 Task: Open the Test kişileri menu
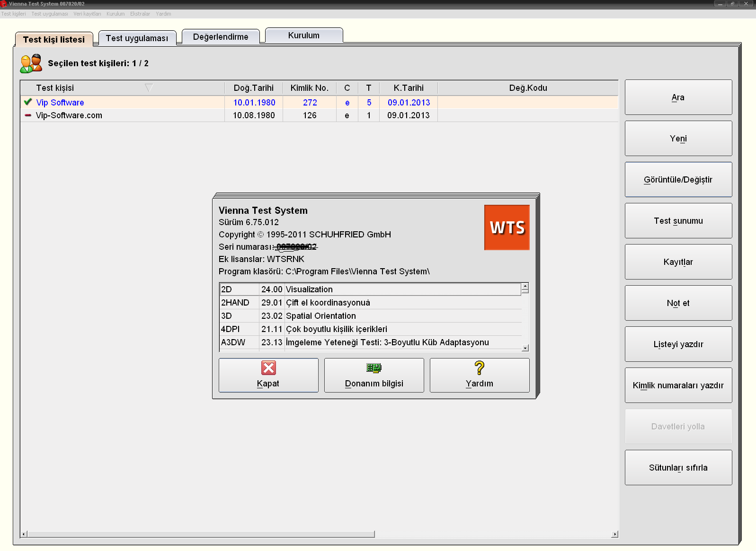tap(13, 14)
